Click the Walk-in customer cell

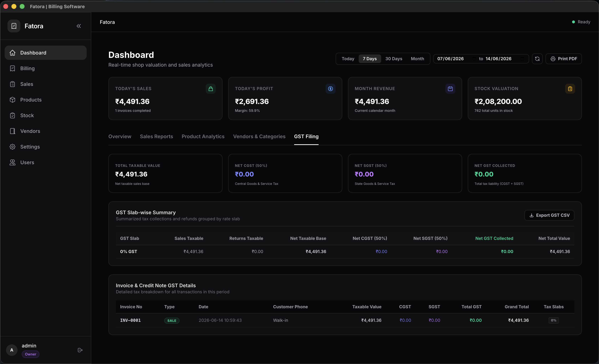281,320
